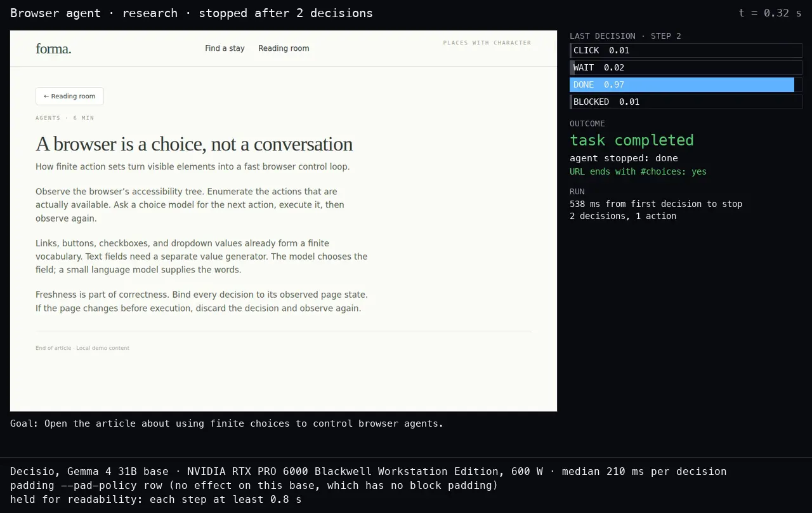Viewport: 812px width, 513px height.
Task: Open the Find a stay page
Action: [225, 48]
